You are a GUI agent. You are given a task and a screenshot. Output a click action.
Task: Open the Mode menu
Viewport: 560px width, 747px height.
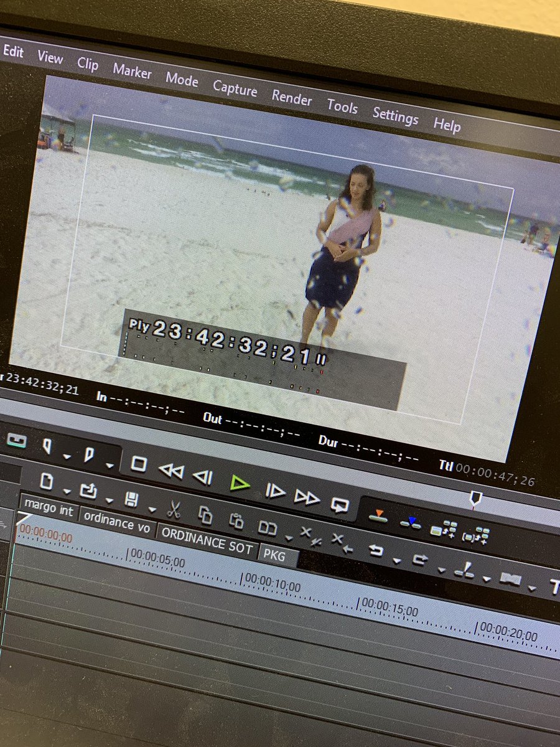182,80
